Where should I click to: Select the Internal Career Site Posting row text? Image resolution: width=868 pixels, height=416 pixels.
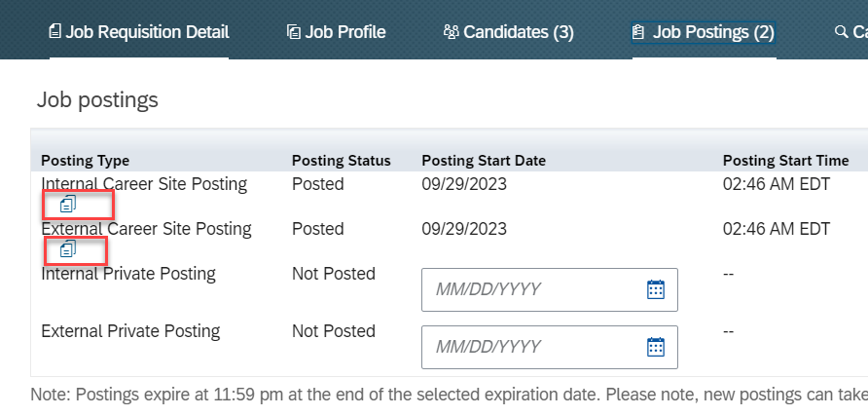144,184
